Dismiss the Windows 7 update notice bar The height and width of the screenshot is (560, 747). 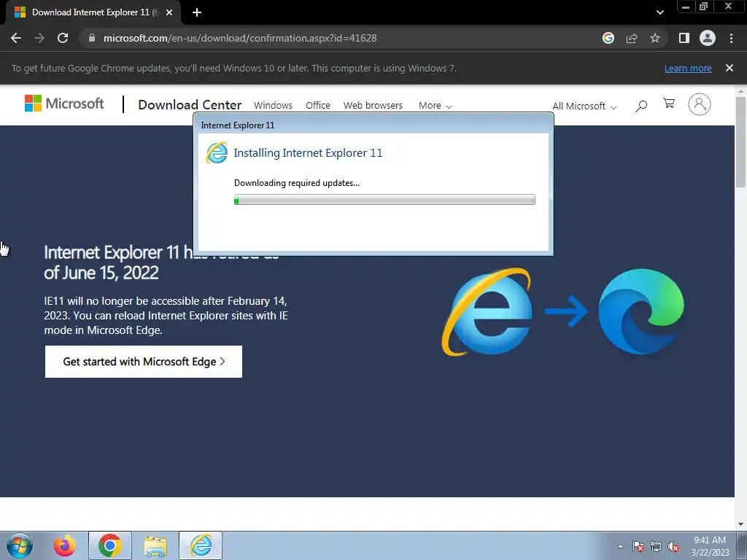(729, 68)
